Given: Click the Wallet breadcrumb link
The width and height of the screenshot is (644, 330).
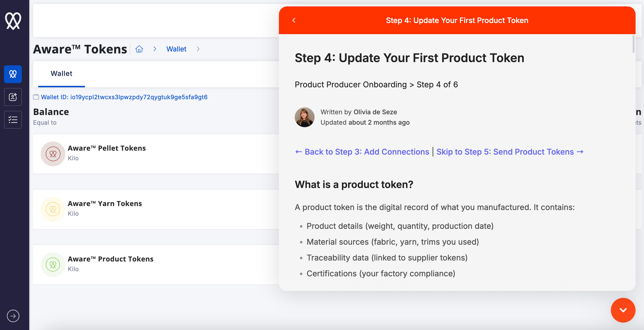Looking at the screenshot, I should [x=176, y=49].
